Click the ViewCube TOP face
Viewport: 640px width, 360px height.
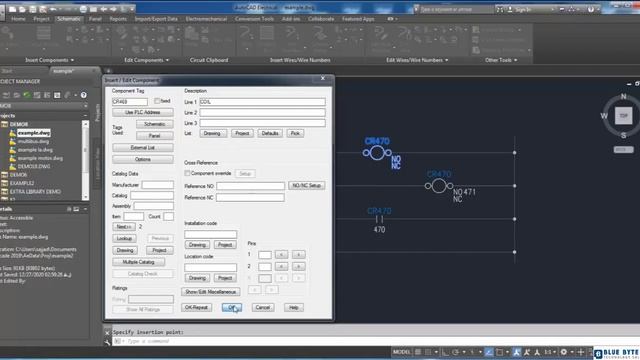[623, 116]
